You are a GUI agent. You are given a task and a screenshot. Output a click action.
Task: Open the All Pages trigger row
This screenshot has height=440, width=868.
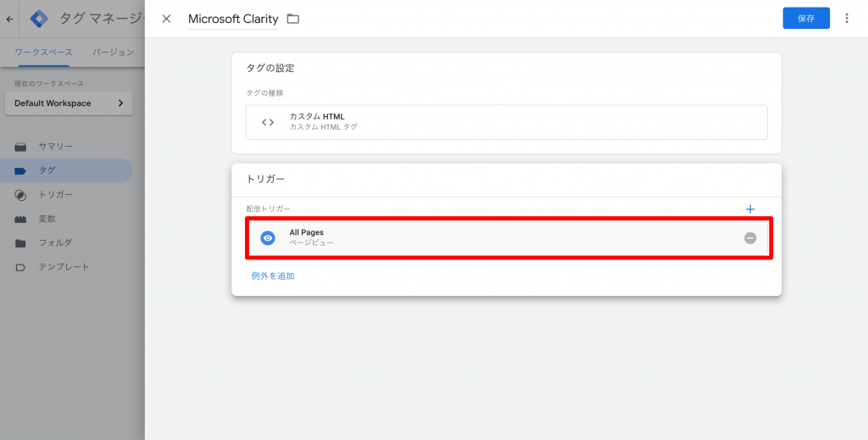click(509, 238)
